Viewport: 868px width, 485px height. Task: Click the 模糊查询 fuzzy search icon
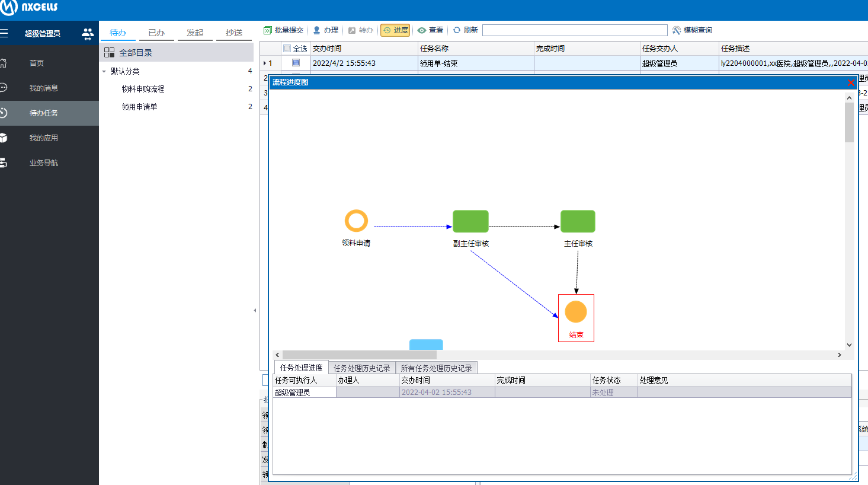[x=676, y=30]
